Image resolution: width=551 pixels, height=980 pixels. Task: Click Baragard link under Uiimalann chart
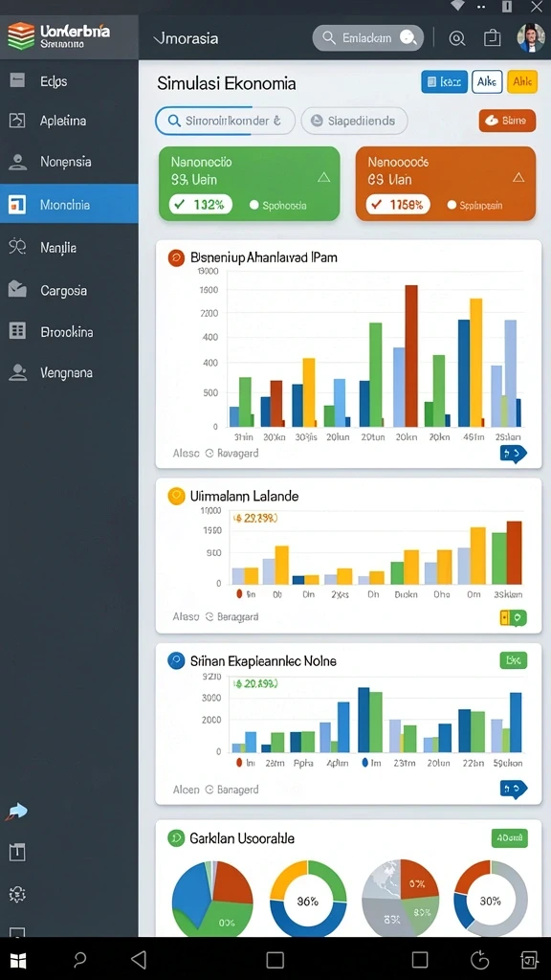click(x=237, y=617)
